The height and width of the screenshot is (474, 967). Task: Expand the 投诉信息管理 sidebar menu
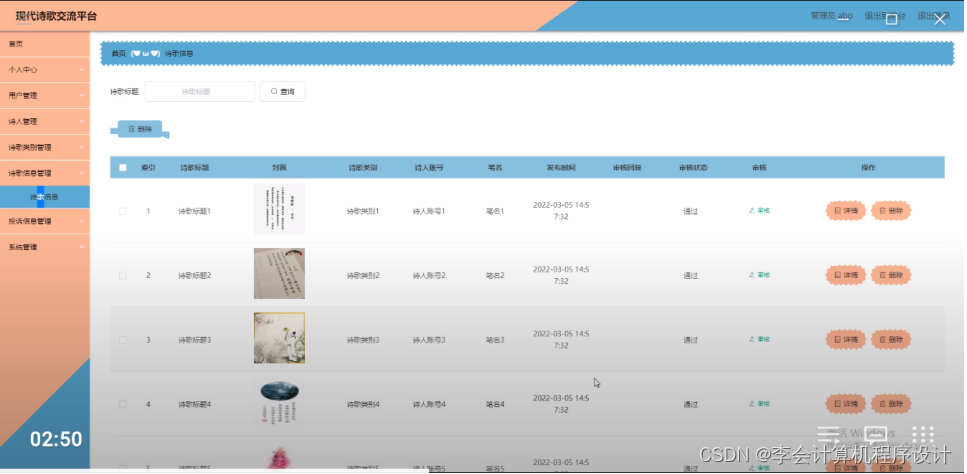click(44, 221)
